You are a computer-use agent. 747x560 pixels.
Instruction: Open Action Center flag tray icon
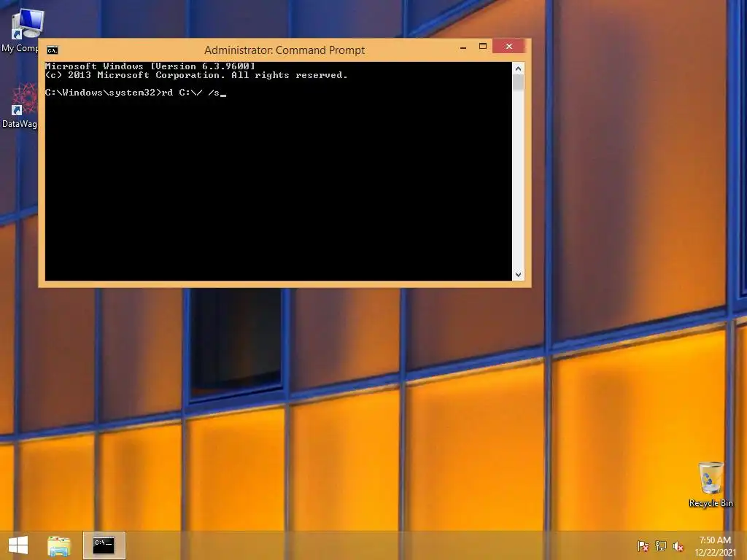[642, 546]
